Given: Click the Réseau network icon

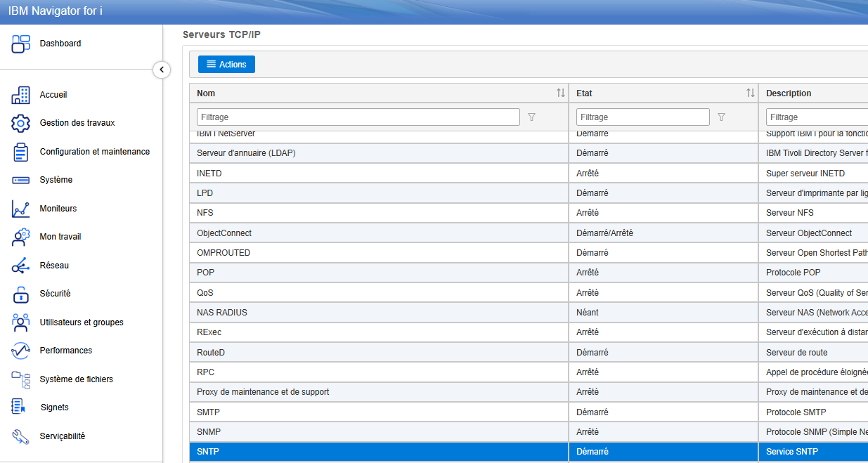Looking at the screenshot, I should pos(21,266).
